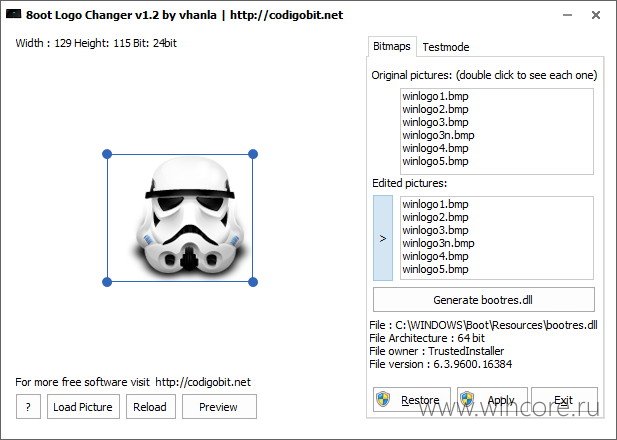Click the Reload button
The height and width of the screenshot is (440, 617).
click(x=150, y=407)
